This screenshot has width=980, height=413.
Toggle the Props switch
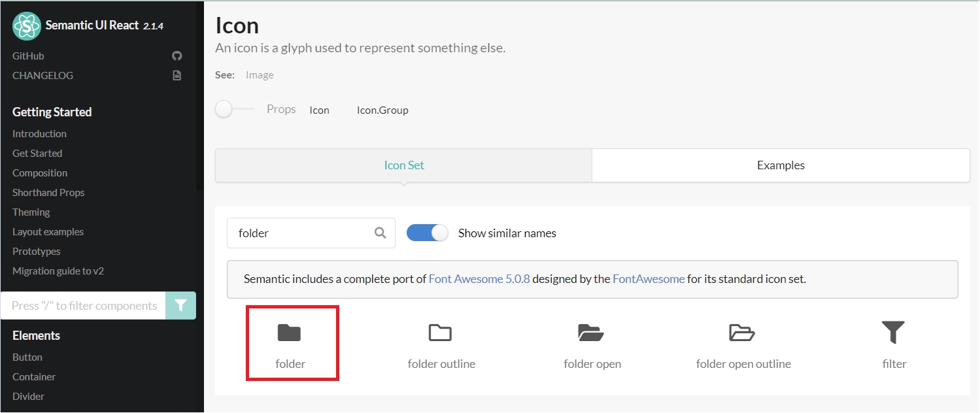pos(234,110)
